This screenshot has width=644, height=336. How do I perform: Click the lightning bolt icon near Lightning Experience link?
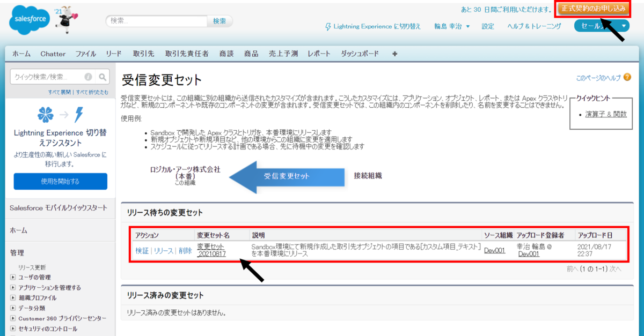pos(328,26)
